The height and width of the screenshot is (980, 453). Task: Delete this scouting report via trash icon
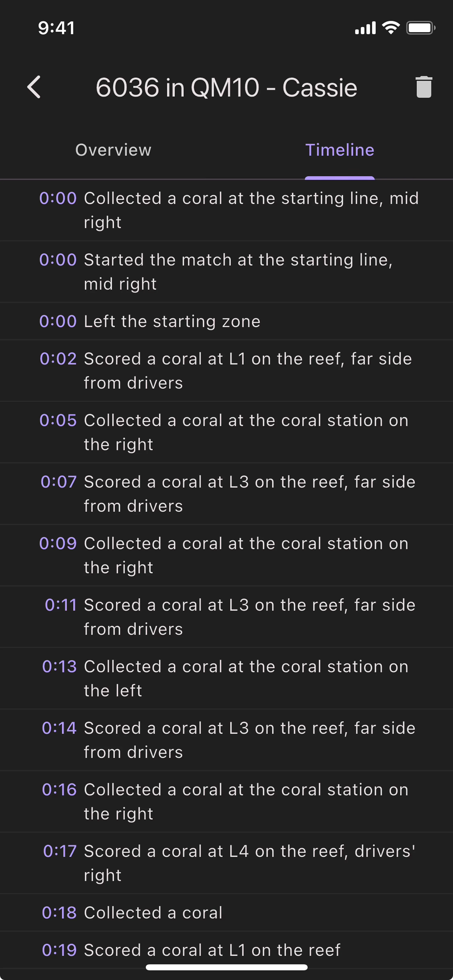pos(423,87)
